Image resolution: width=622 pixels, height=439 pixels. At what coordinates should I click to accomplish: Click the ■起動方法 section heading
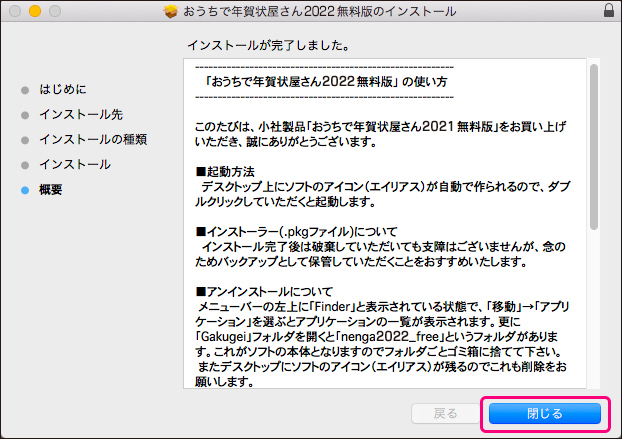pyautogui.click(x=225, y=172)
